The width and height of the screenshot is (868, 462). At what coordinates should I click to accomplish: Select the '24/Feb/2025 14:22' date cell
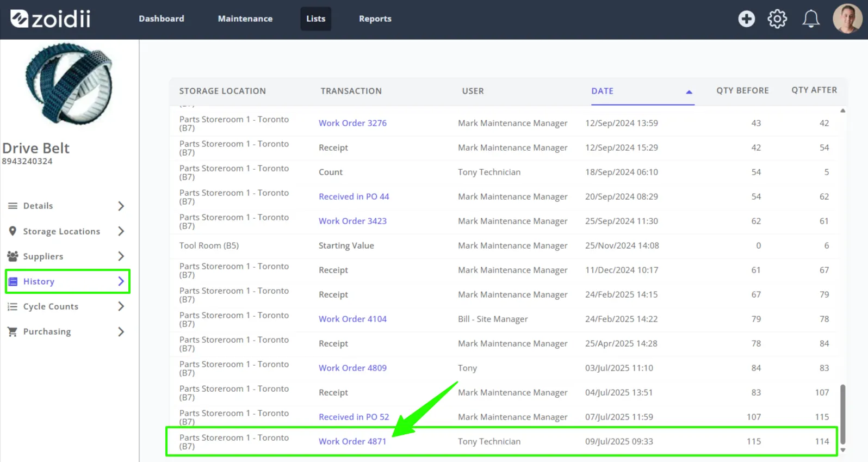(621, 319)
